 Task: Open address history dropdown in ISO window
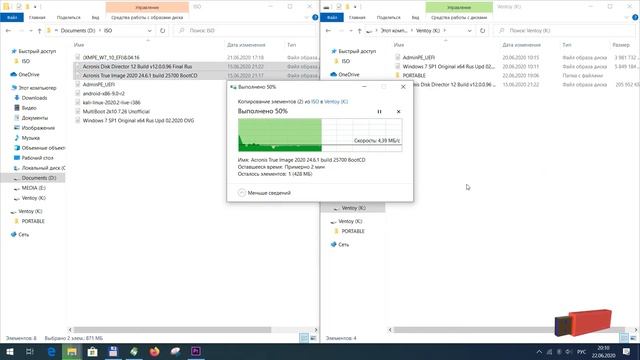(x=149, y=31)
